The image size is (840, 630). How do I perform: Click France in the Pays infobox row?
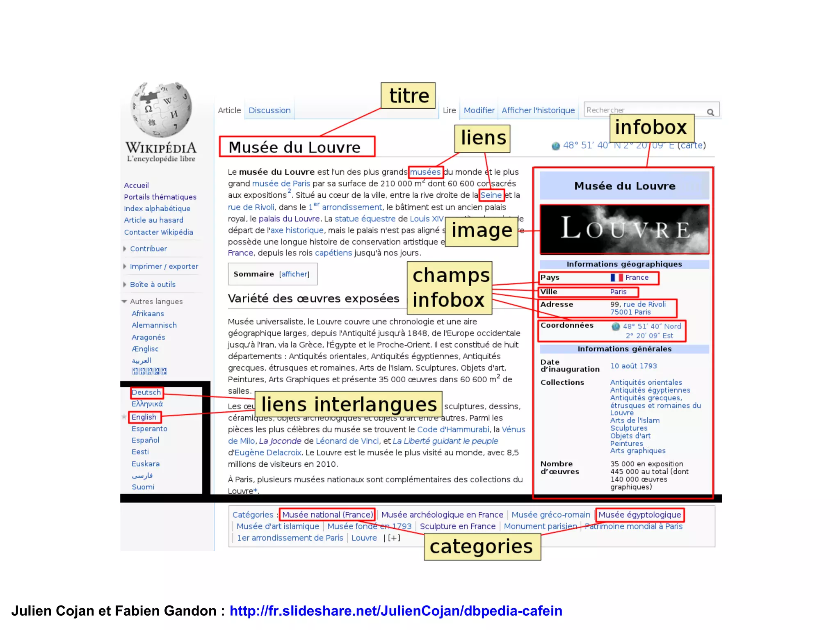[637, 277]
